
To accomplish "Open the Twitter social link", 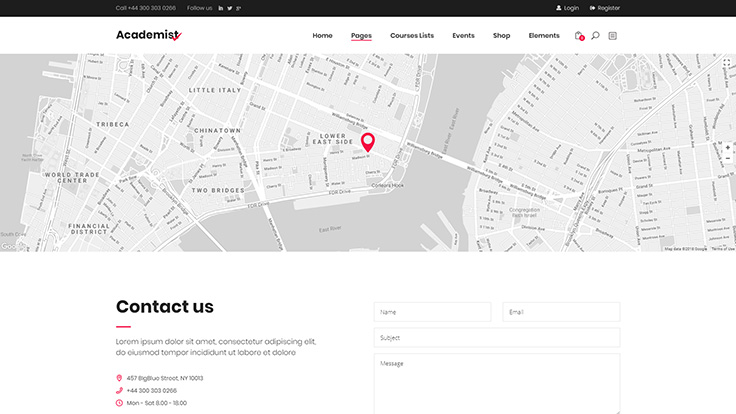I will coord(230,8).
